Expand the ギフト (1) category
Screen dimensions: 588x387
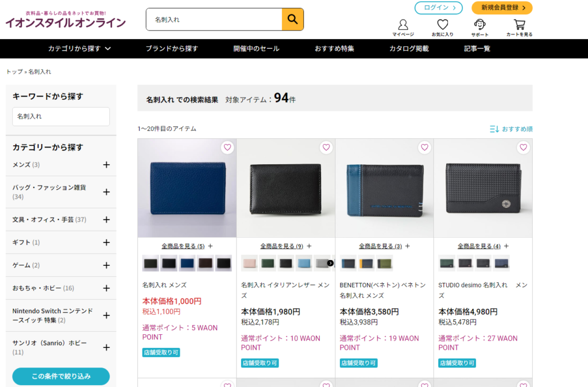click(106, 242)
